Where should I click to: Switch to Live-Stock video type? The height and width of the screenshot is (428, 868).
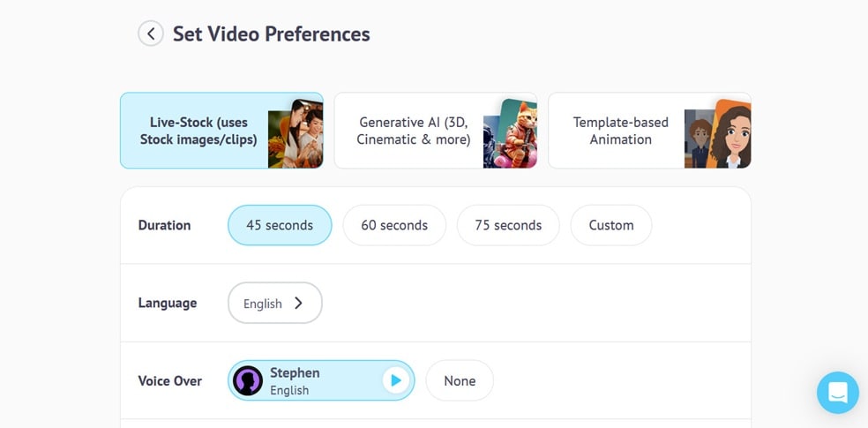coord(198,131)
